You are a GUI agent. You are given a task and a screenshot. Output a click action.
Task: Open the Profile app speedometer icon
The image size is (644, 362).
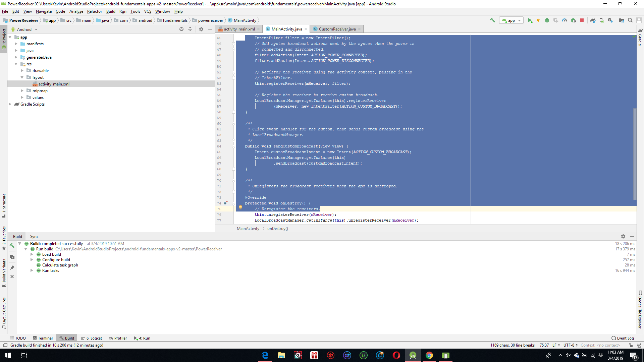(x=565, y=20)
